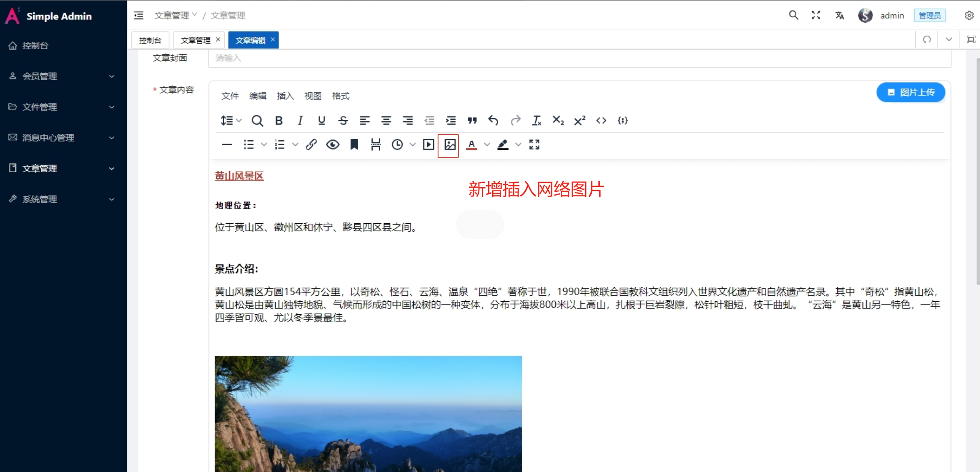Preview the article content
980x472 pixels.
pos(333,144)
